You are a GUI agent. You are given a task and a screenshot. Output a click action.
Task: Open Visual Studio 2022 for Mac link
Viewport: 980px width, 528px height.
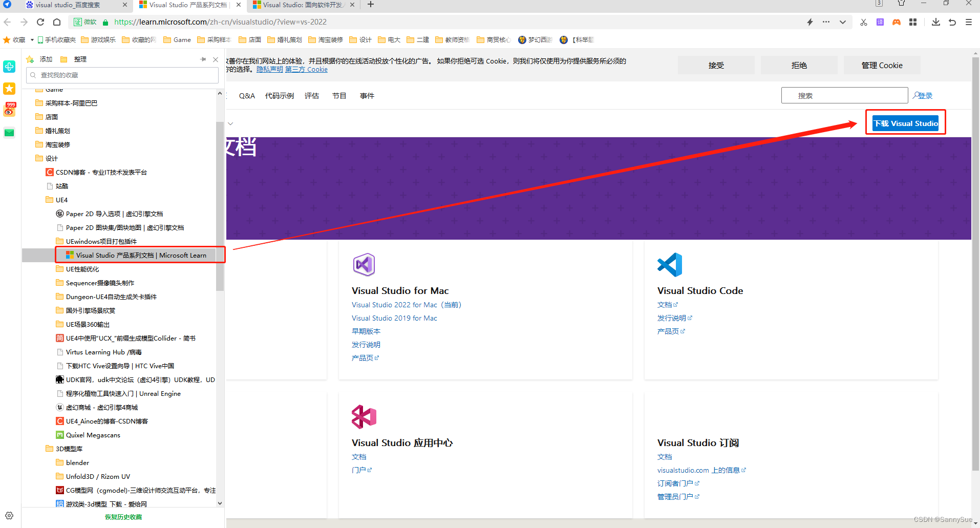coord(407,305)
